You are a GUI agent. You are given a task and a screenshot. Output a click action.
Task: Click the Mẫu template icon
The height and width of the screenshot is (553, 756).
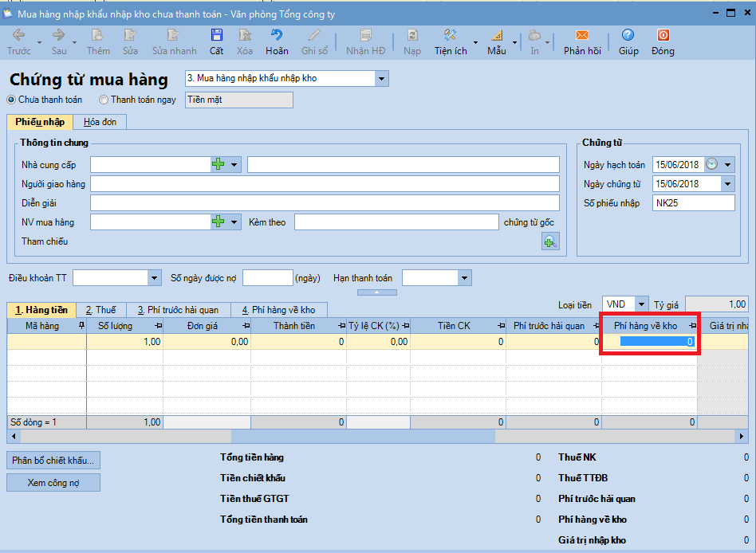click(x=497, y=36)
